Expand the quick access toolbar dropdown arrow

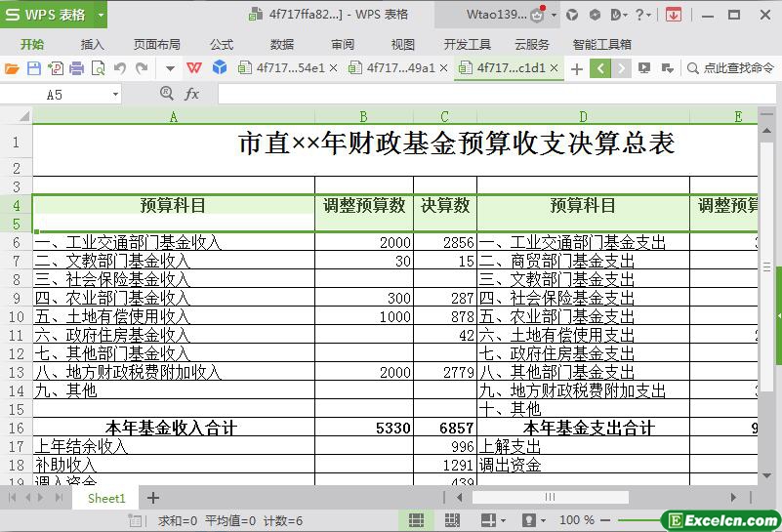170,68
